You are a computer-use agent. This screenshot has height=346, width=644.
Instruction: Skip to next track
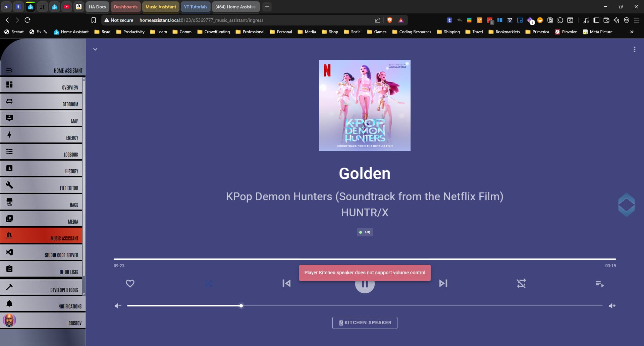click(443, 284)
